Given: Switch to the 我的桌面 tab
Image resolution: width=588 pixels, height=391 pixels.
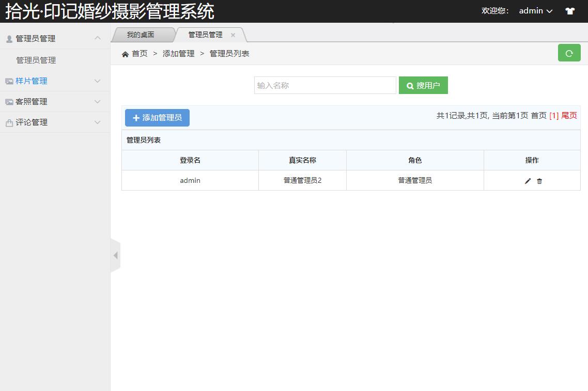Looking at the screenshot, I should (141, 35).
